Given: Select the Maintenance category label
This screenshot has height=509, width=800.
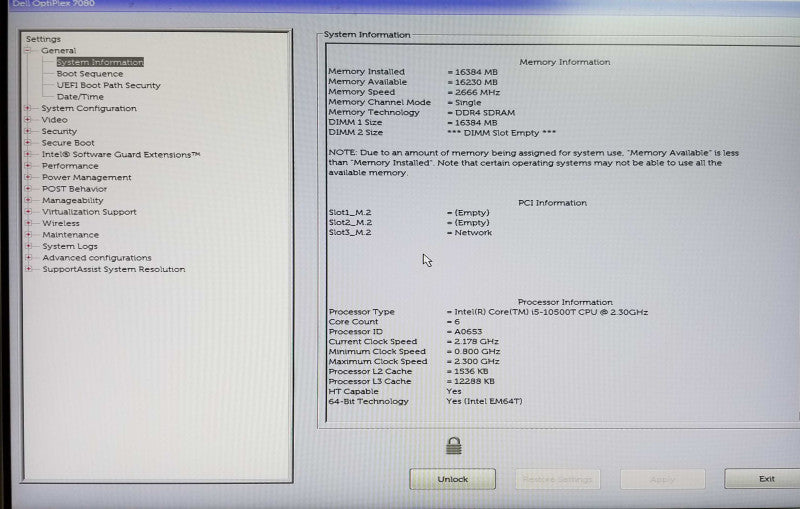Looking at the screenshot, I should tap(70, 235).
